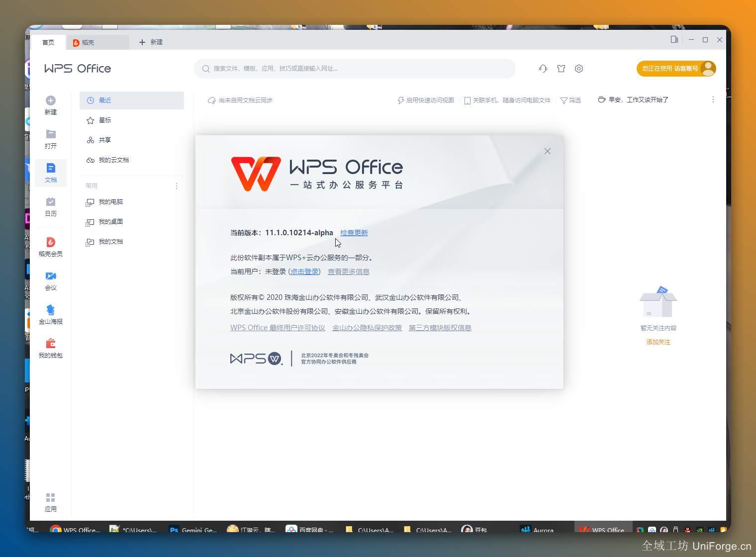Click the 检查更新 link

pos(354,233)
